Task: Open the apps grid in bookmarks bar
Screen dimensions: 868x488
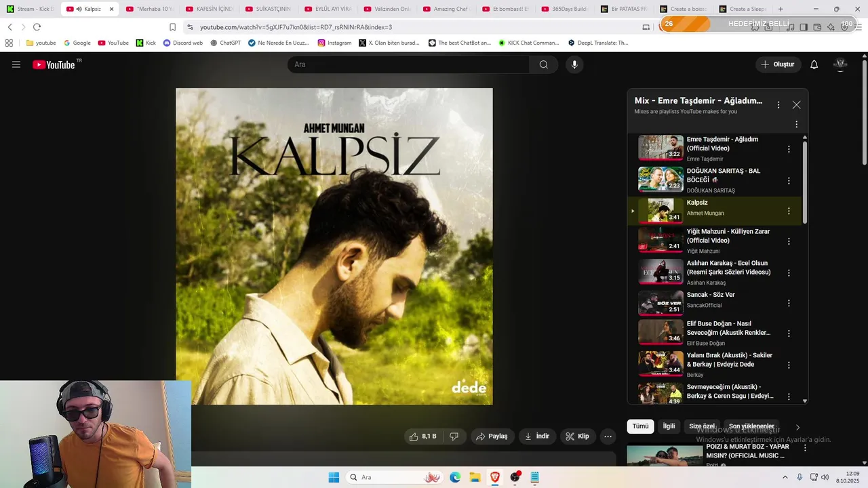Action: pyautogui.click(x=9, y=43)
